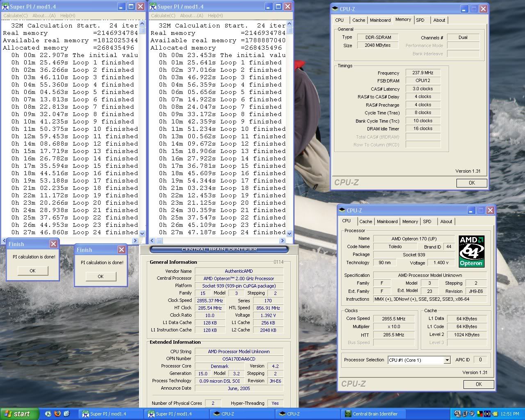Click the HT Clock value 285.54 MHz

click(210, 308)
